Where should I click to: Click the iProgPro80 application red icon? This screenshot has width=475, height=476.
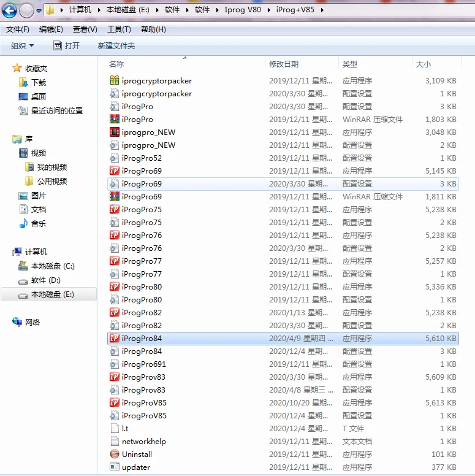tap(115, 286)
